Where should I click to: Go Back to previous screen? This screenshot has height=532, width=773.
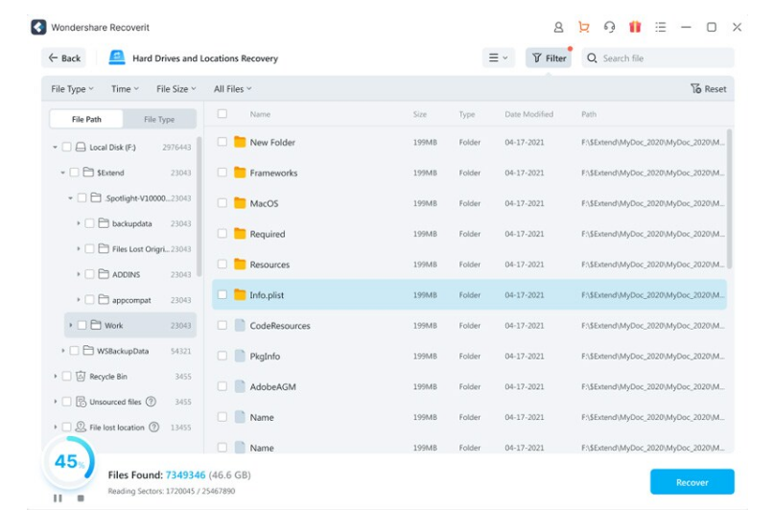click(x=63, y=58)
